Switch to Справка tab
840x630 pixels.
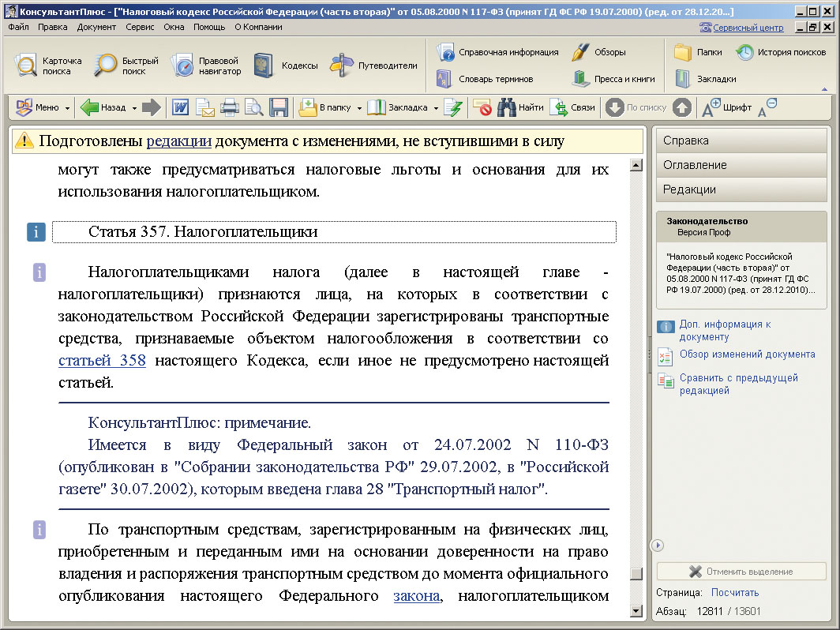click(x=741, y=141)
